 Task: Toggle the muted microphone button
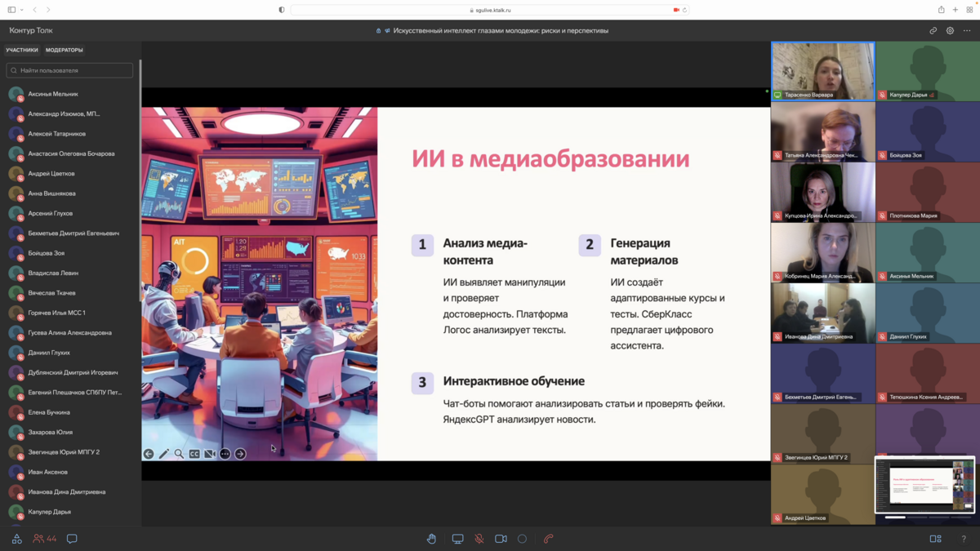coord(479,539)
